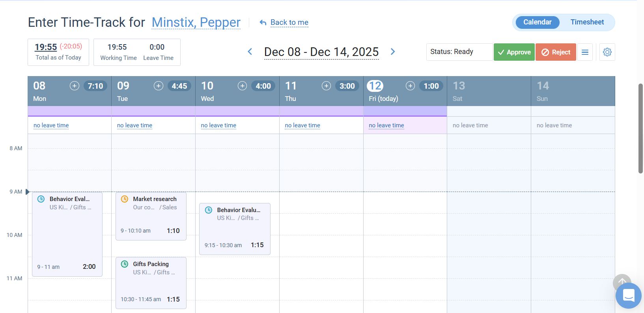Switch to Timesheet view toggle
The image size is (644, 313).
tap(587, 22)
